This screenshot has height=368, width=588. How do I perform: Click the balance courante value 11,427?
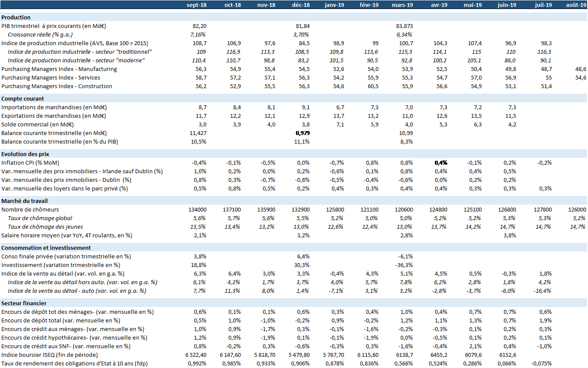coord(198,133)
